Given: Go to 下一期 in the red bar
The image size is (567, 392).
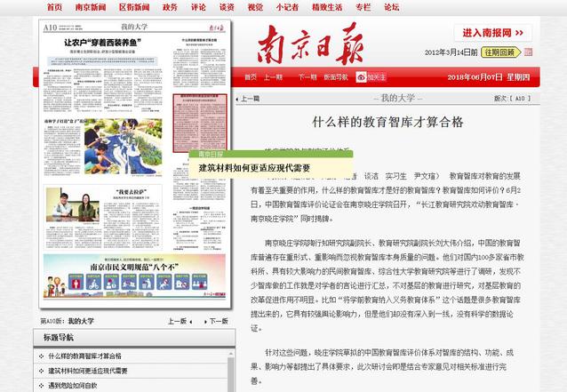Looking at the screenshot, I should [x=307, y=77].
